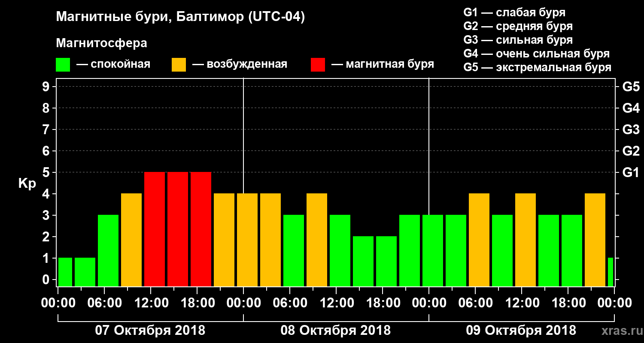Click the right-axis 'G5' storm level label
The height and width of the screenshot is (343, 644).
click(631, 87)
